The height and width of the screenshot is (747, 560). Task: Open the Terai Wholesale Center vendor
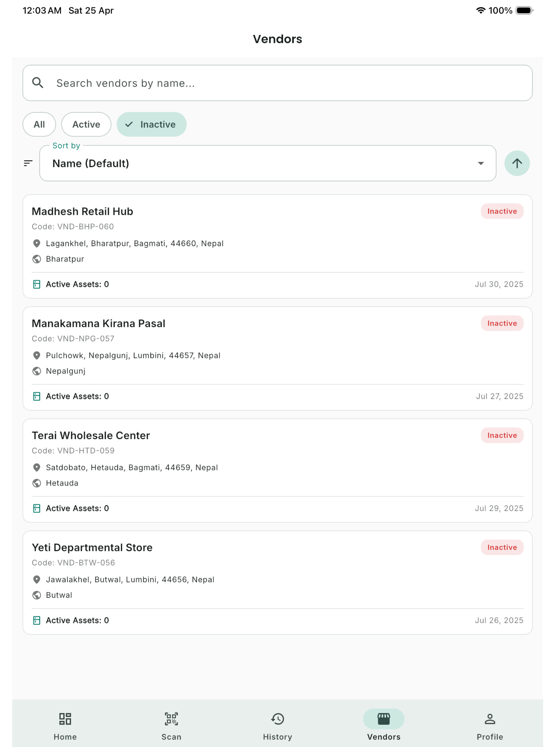tap(277, 470)
